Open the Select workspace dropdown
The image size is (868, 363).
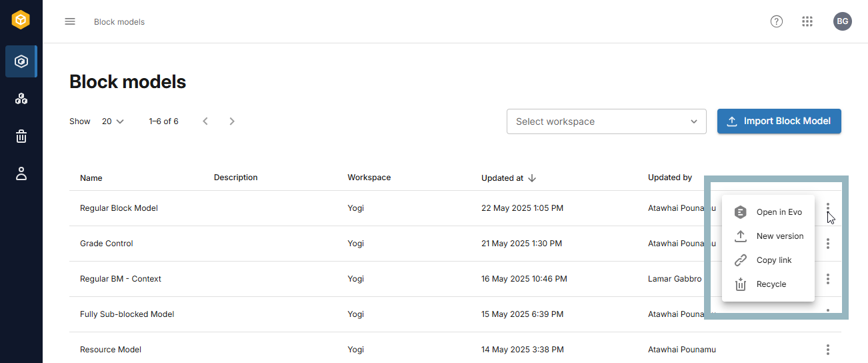pyautogui.click(x=606, y=121)
